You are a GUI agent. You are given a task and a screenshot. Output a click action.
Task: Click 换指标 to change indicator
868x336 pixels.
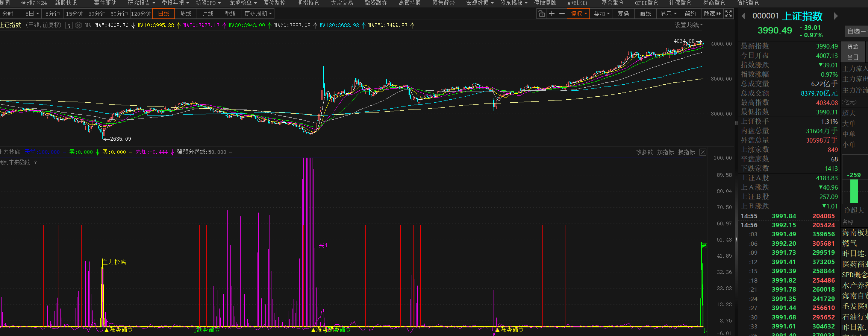(686, 152)
